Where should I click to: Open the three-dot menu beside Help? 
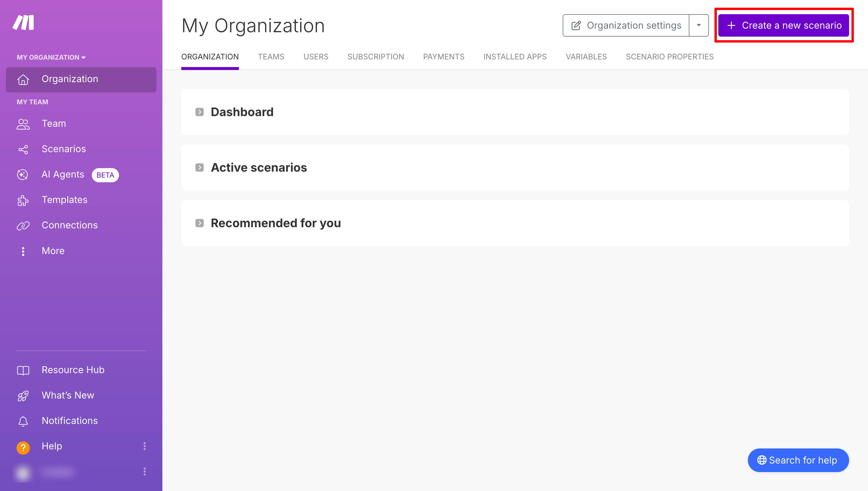(x=145, y=446)
